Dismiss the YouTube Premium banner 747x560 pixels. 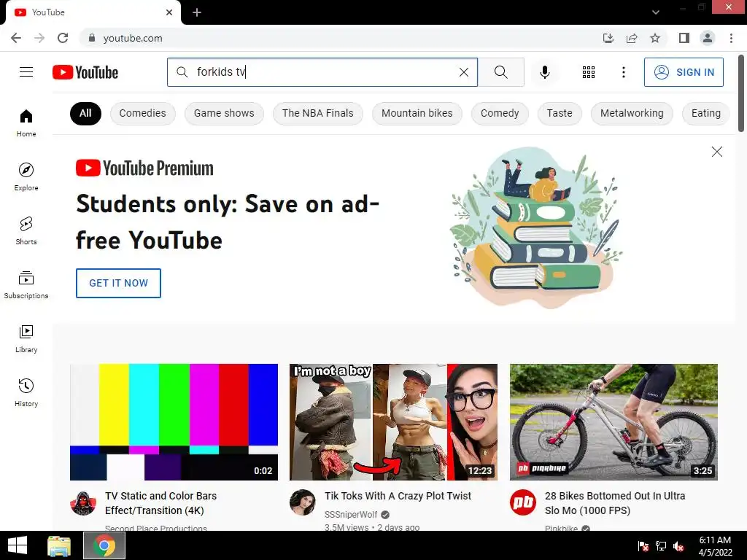tap(716, 152)
